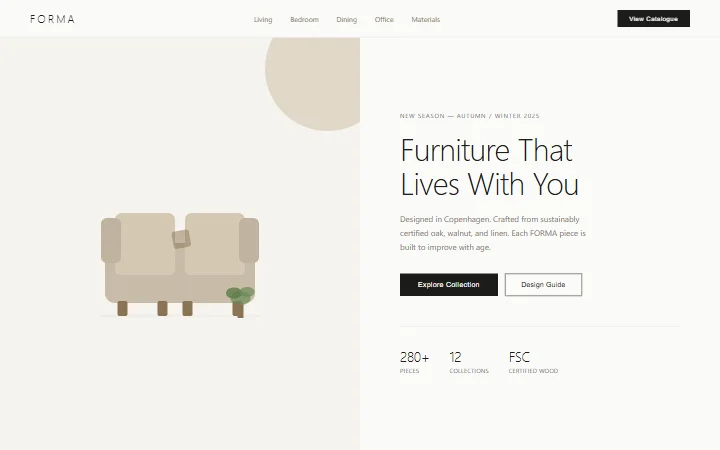Click the beige circle decoration

(x=313, y=84)
